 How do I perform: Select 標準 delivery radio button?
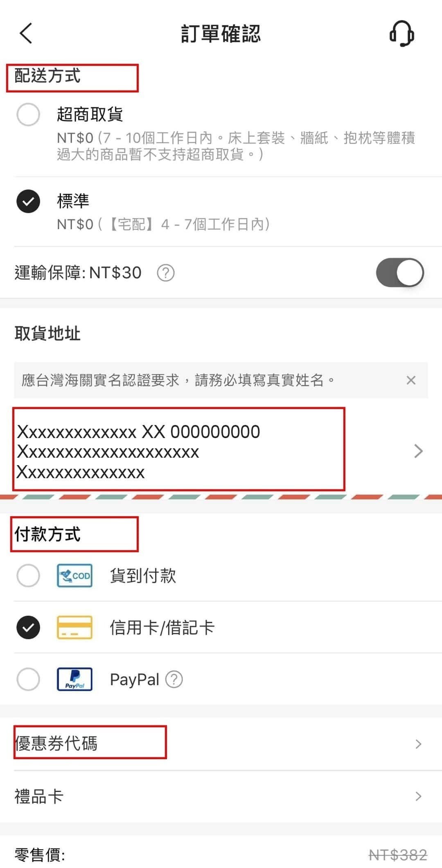coord(28,201)
